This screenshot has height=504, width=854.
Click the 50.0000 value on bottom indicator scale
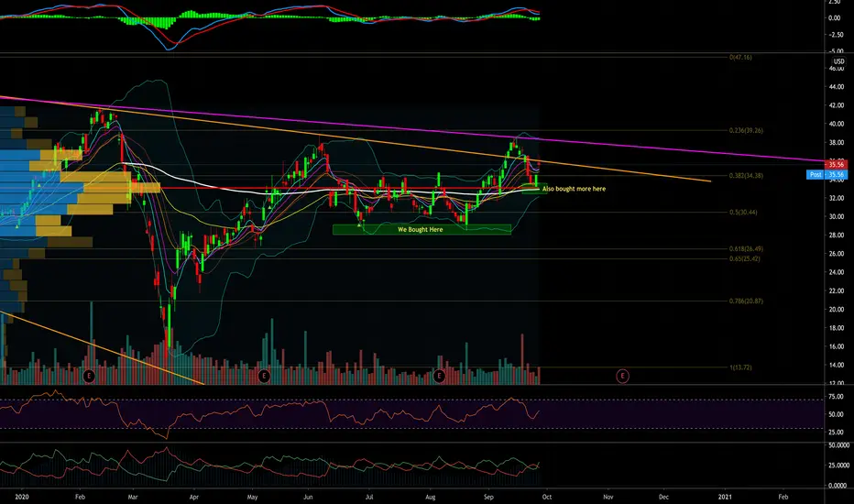click(x=839, y=445)
